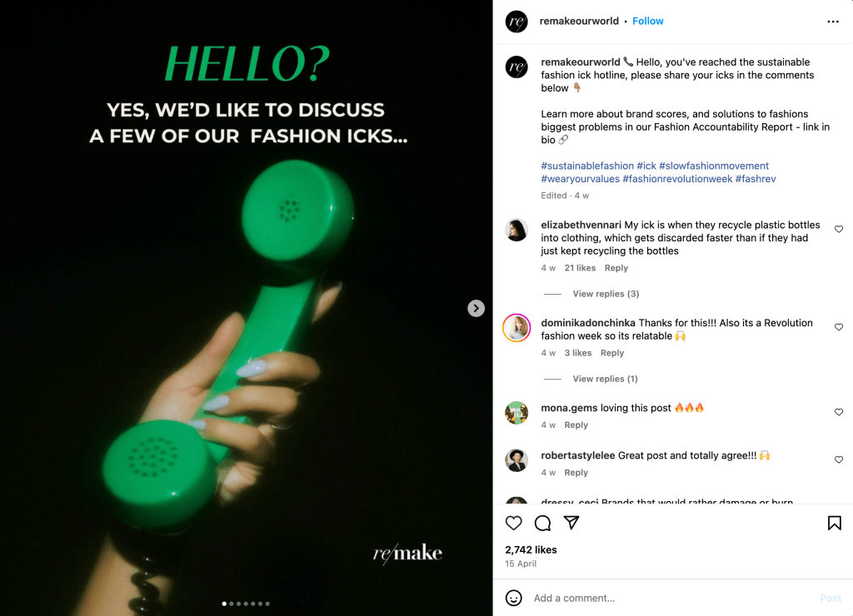The image size is (853, 616).
Task: Like dominikadonchinka's comment
Action: 839,327
